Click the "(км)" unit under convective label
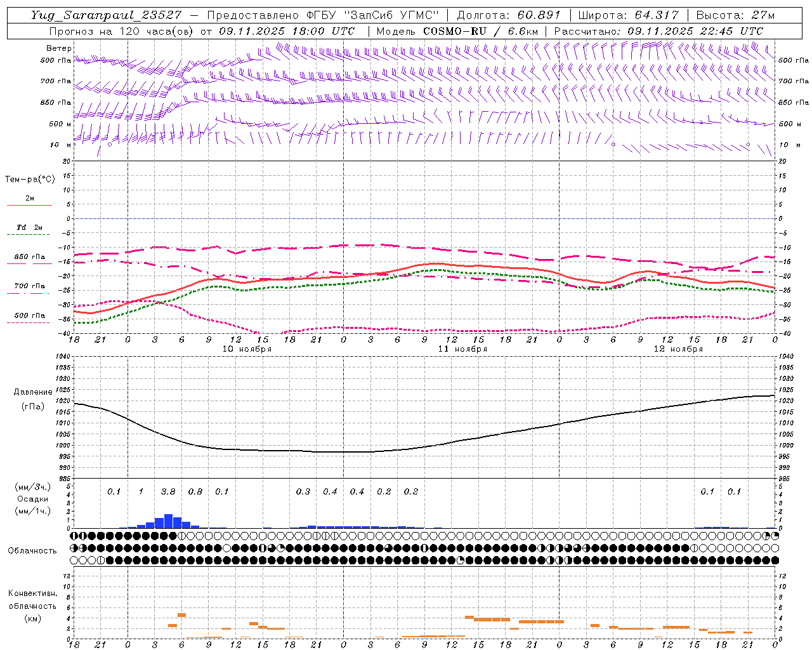Viewport: 812px width, 650px height. click(x=32, y=618)
